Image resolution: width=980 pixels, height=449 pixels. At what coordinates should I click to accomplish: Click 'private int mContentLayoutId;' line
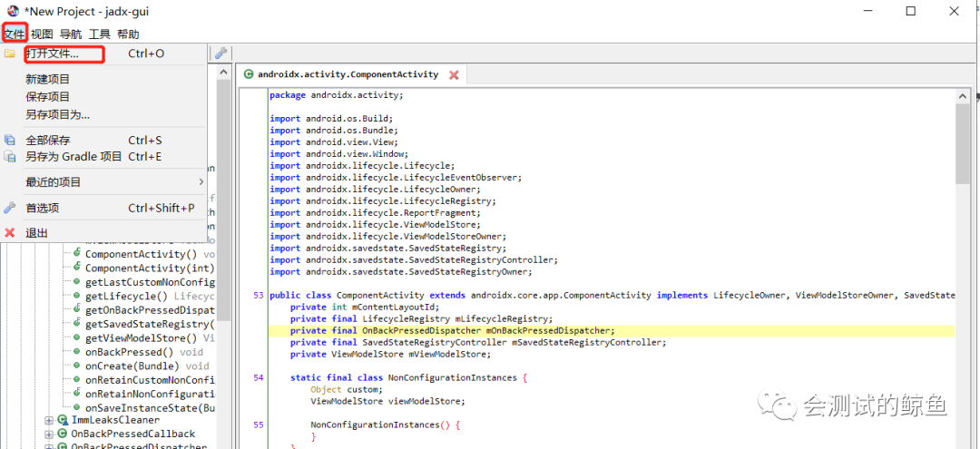point(365,307)
